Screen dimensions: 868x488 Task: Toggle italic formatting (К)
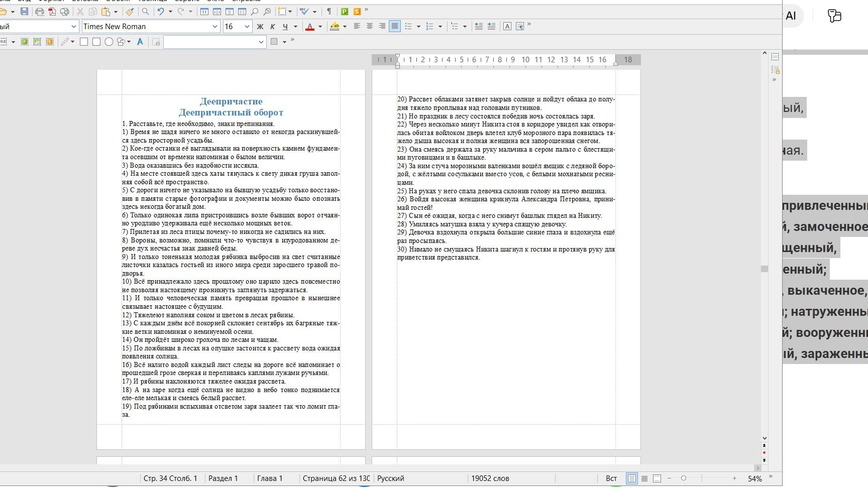coord(273,26)
